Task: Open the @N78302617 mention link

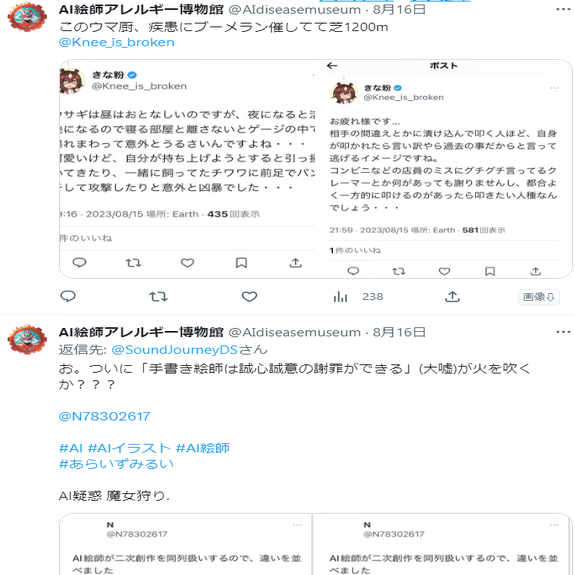Action: pos(105,416)
